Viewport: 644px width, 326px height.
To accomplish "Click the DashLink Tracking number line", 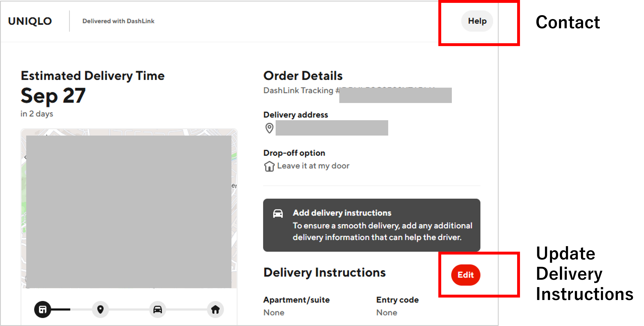I will tap(301, 91).
